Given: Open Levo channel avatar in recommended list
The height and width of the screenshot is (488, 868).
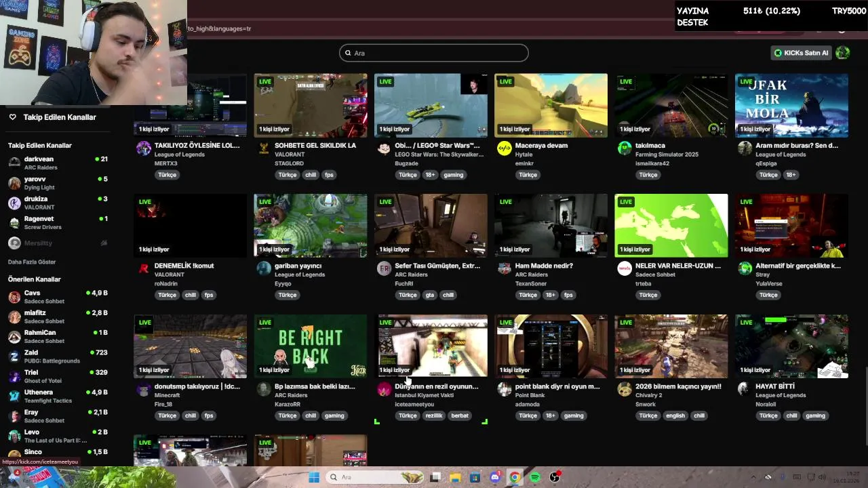Looking at the screenshot, I should point(14,436).
